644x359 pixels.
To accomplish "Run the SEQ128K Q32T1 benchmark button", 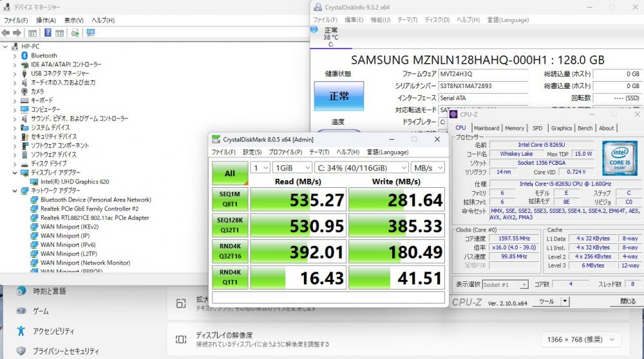I will point(230,225).
